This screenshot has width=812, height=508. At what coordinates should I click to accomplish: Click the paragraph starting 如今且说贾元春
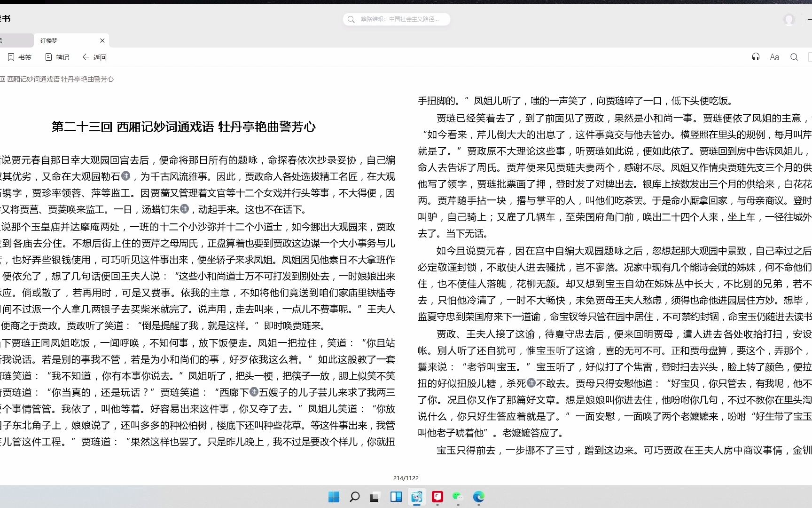[615, 284]
